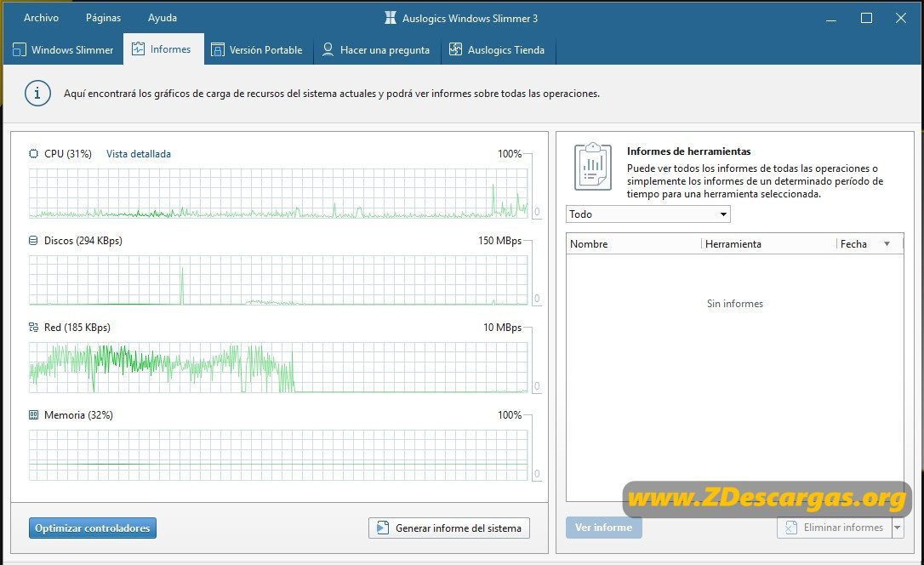
Task: Open the Ayuda menu
Action: pos(162,18)
